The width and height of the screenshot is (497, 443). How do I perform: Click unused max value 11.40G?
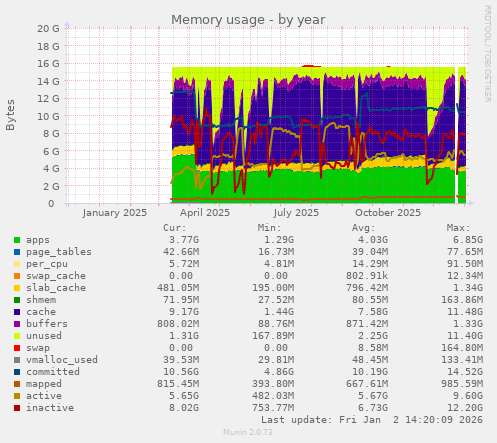[x=465, y=336]
